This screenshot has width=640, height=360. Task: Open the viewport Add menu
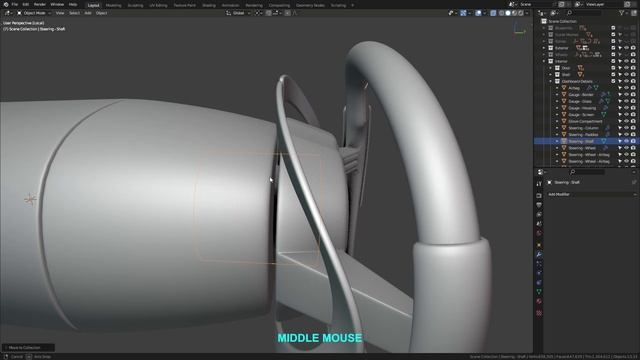88,13
